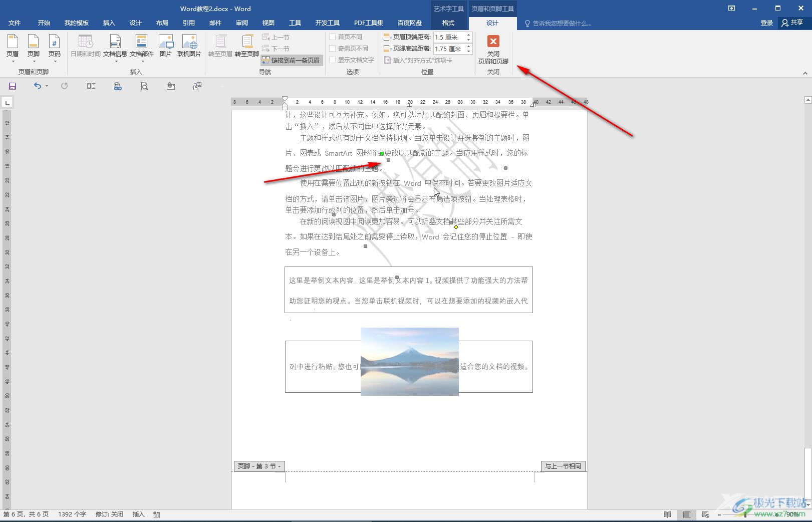The width and height of the screenshot is (812, 522).
Task: Open ribbon display options icon
Action: (732, 8)
